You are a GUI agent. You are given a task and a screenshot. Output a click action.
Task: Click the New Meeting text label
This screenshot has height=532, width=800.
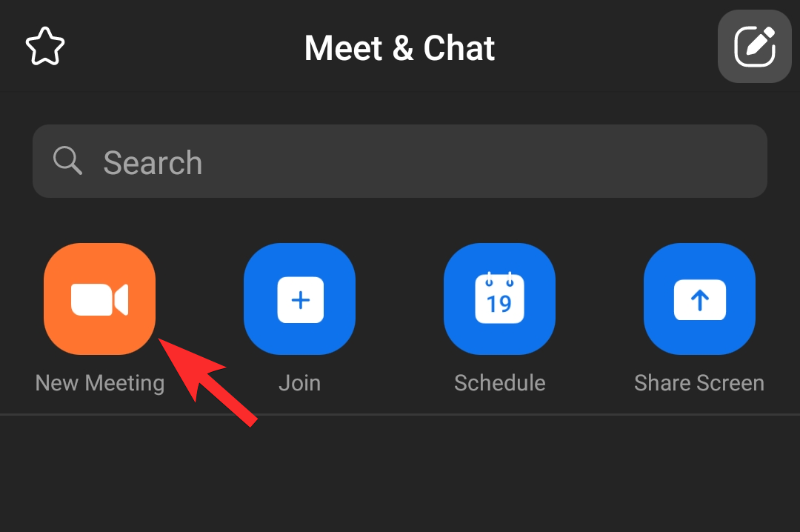(100, 383)
